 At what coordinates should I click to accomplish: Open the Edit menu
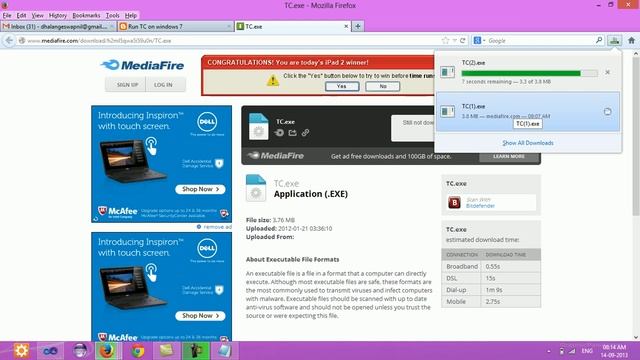coord(21,16)
